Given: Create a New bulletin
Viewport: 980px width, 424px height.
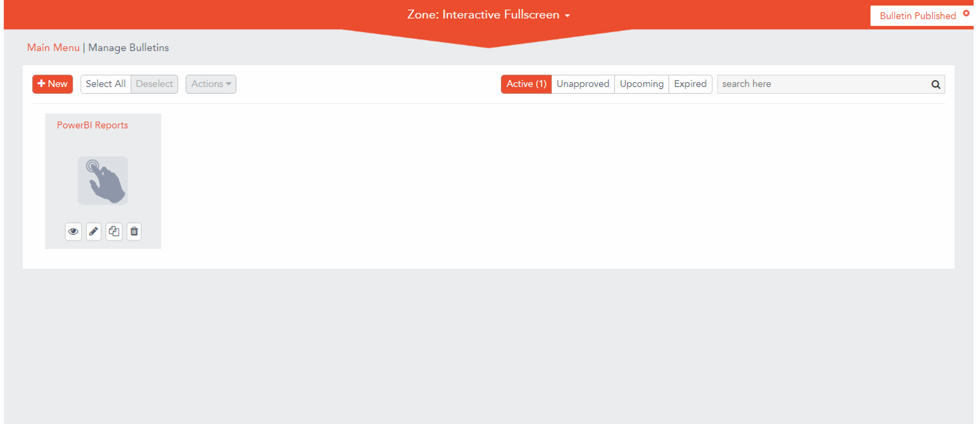Looking at the screenshot, I should click(x=53, y=84).
